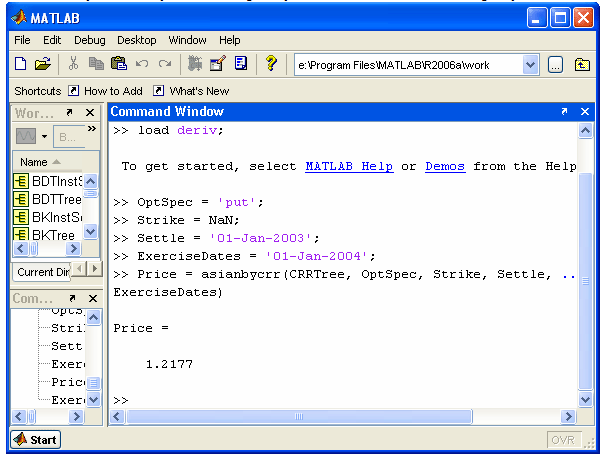This screenshot has height=455, width=600.
Task: Paste using the clipboard toolbar icon
Action: [x=119, y=64]
